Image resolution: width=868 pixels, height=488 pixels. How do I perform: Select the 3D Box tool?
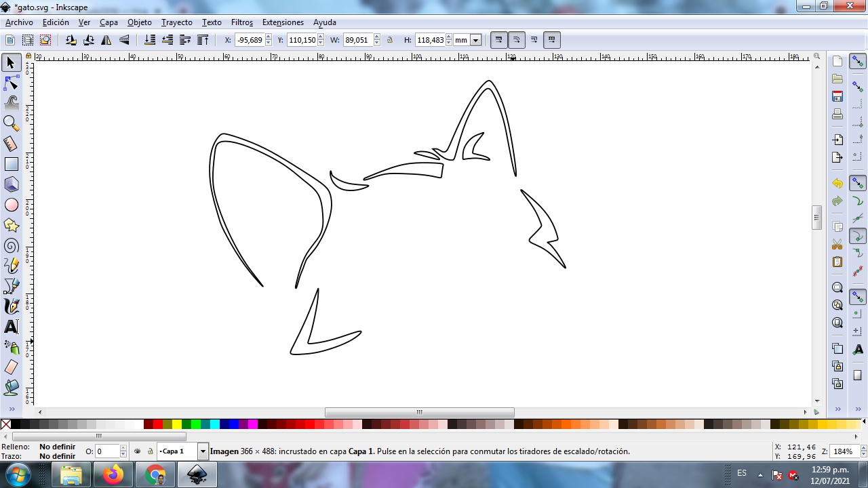tap(11, 184)
